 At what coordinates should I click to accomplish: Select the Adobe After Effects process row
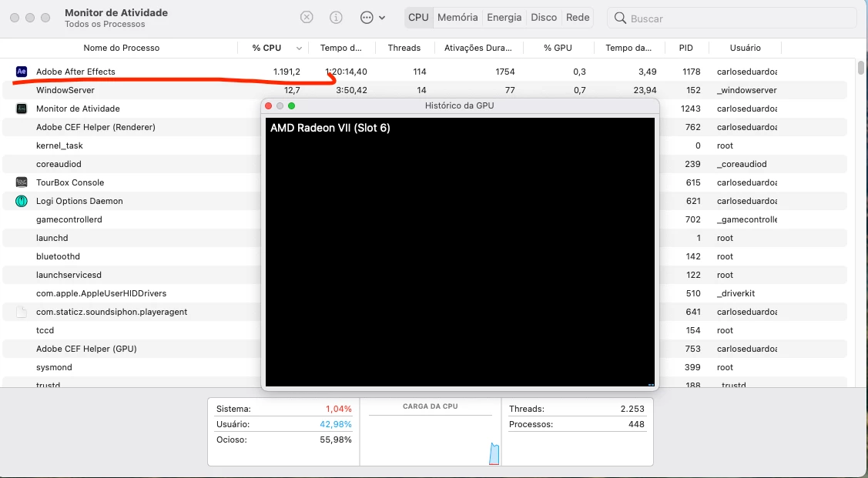424,72
